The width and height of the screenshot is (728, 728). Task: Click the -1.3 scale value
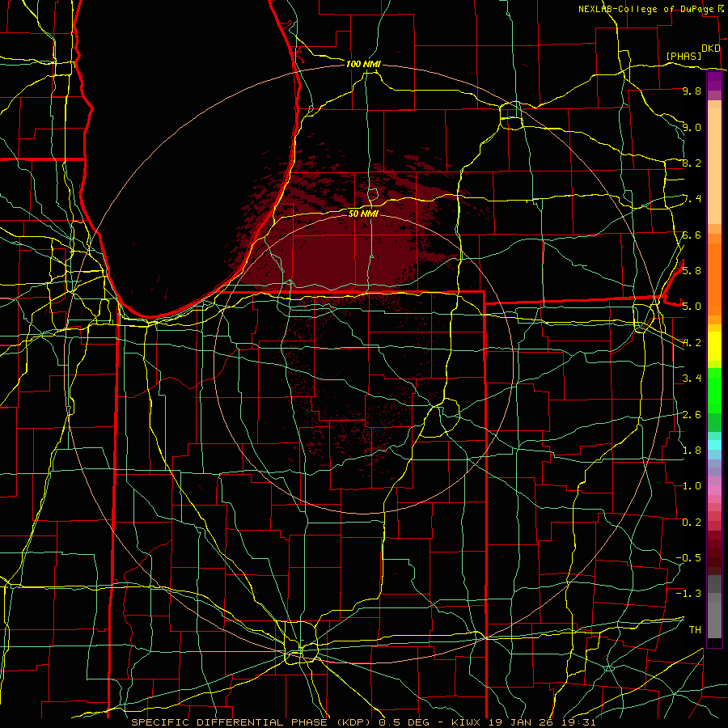coord(688,594)
